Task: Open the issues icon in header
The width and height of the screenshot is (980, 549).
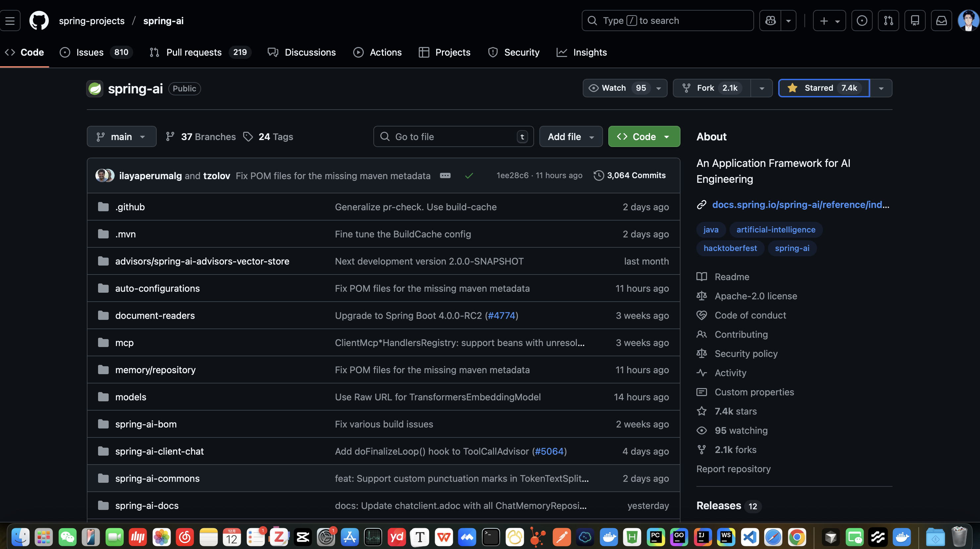Action: click(862, 21)
